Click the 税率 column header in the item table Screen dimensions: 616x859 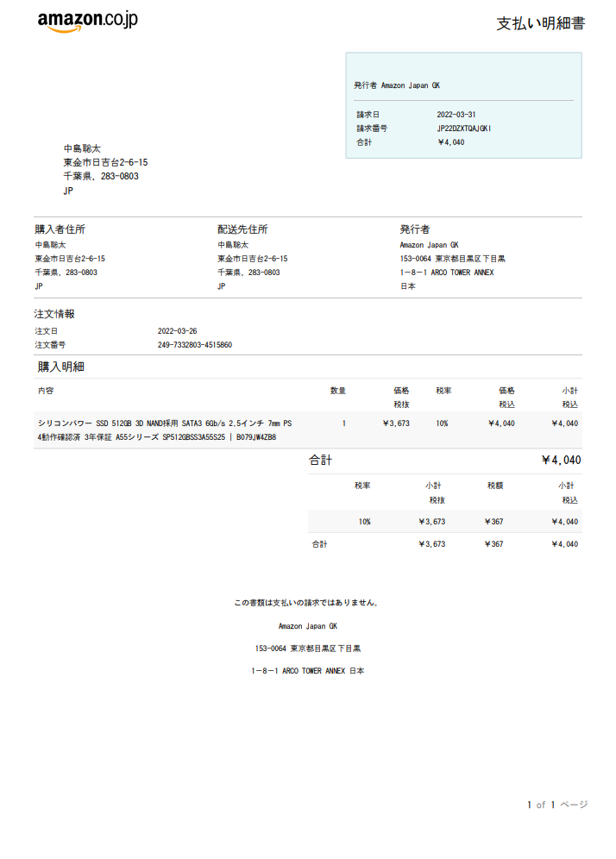(x=443, y=391)
